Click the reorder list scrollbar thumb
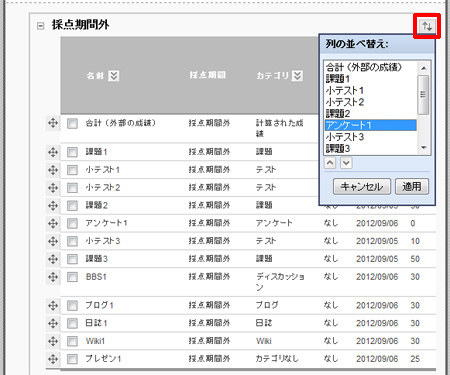450x375 pixels. (x=423, y=95)
